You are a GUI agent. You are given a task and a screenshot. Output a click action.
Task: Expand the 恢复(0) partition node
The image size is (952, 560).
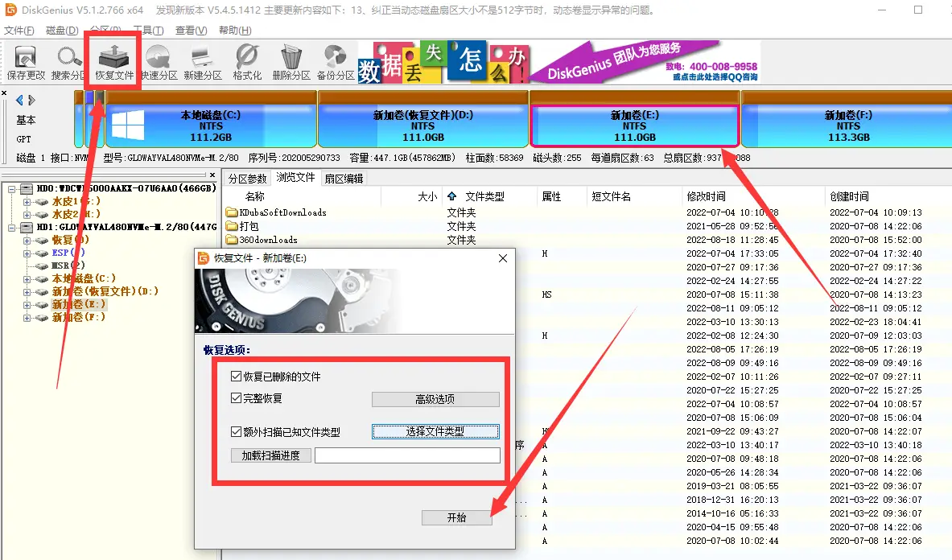click(27, 241)
